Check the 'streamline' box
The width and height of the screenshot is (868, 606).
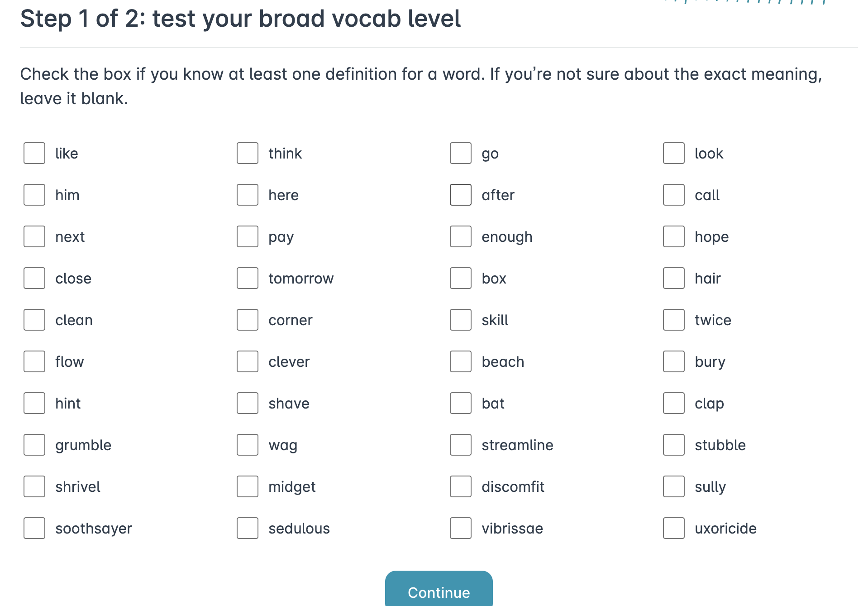pyautogui.click(x=461, y=445)
